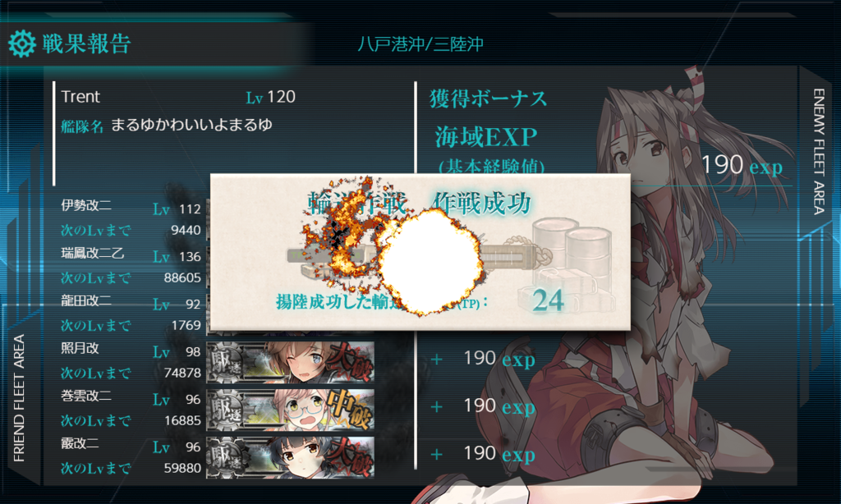841x504 pixels.
Task: Select the 巻雲改二 ship banner portrait
Action: coord(290,410)
